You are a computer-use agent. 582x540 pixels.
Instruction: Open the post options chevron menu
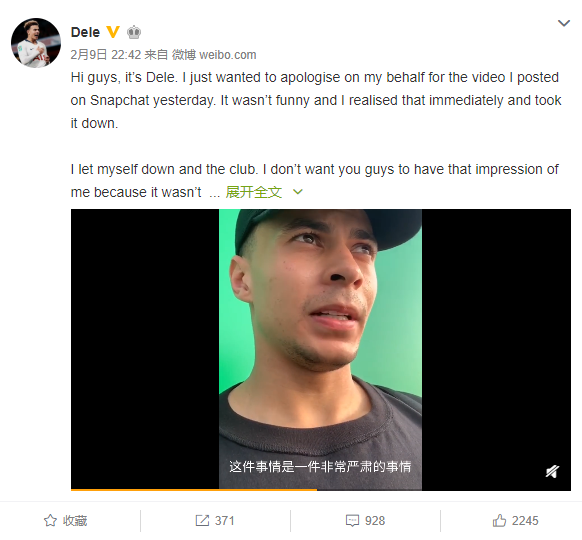click(x=563, y=23)
